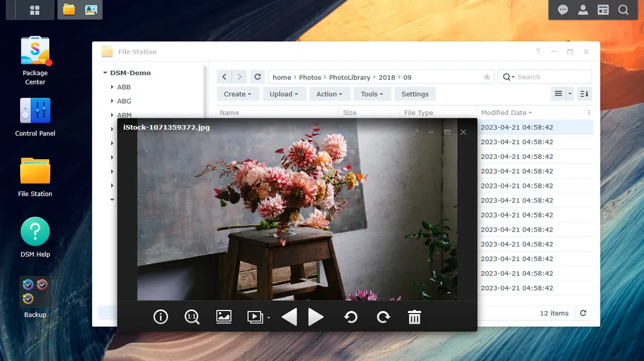Rotate the image clockwise

[383, 317]
